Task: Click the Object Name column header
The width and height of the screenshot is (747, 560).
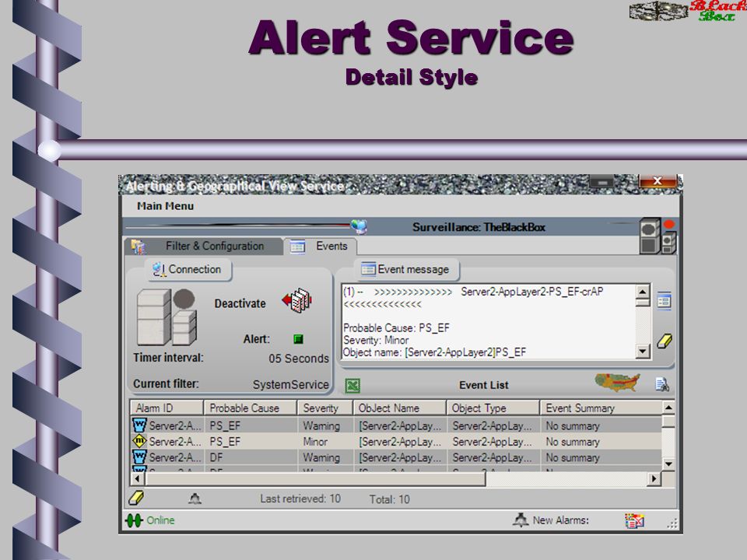Action: click(x=399, y=408)
